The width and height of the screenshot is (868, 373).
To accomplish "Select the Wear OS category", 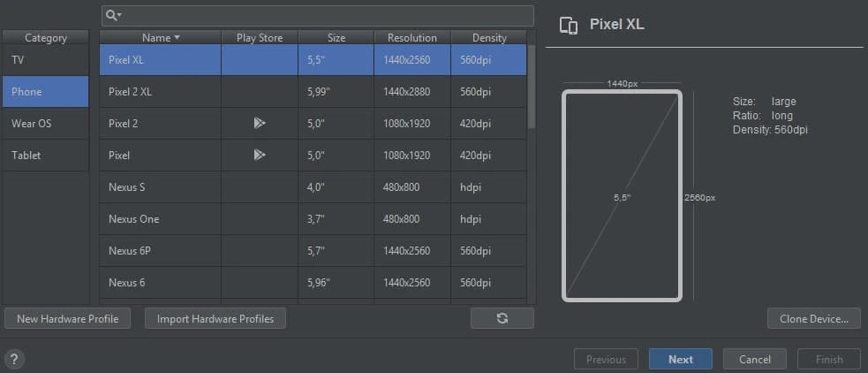I will tap(45, 124).
